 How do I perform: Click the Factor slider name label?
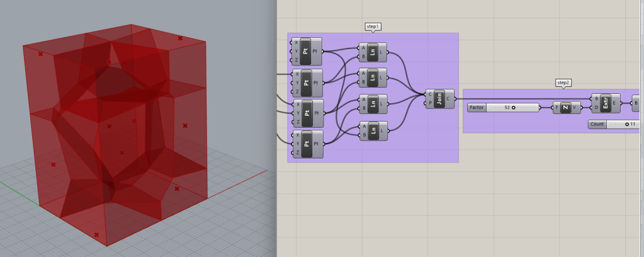(477, 108)
